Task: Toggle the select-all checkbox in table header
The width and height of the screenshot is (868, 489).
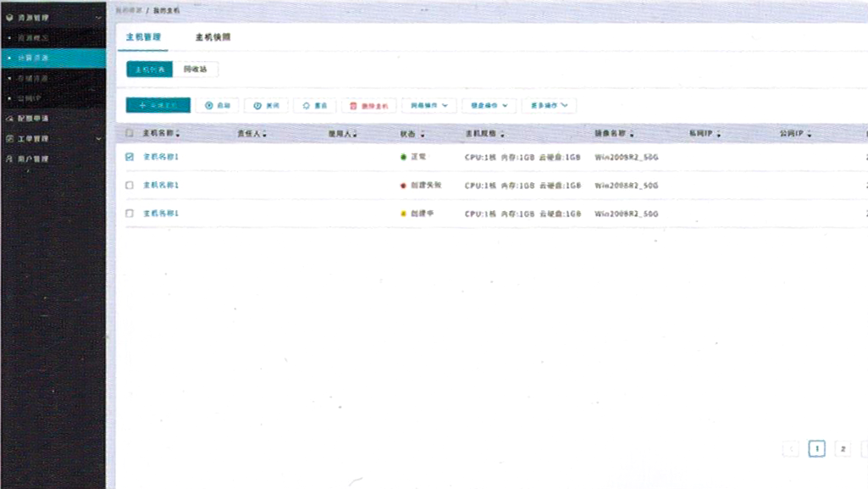Action: pos(130,133)
